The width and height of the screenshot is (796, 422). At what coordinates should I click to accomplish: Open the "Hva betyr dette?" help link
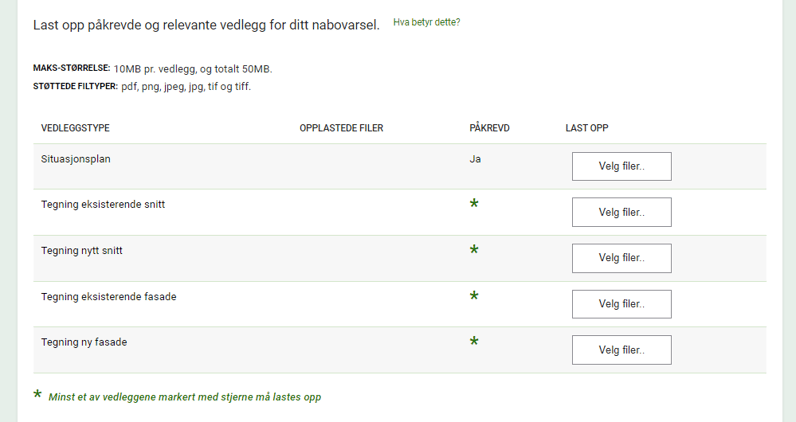point(427,22)
